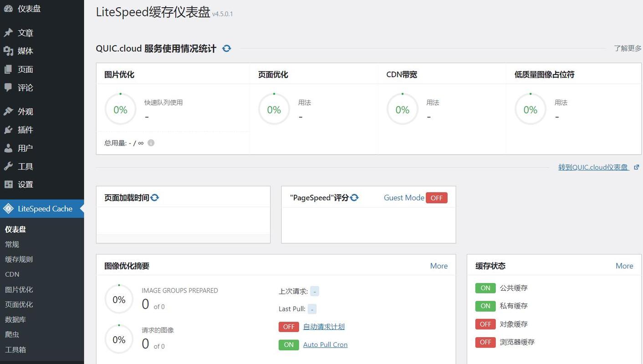Click the IMAGE GROUPS PREPARED label
The height and width of the screenshot is (364, 643).
point(180,290)
